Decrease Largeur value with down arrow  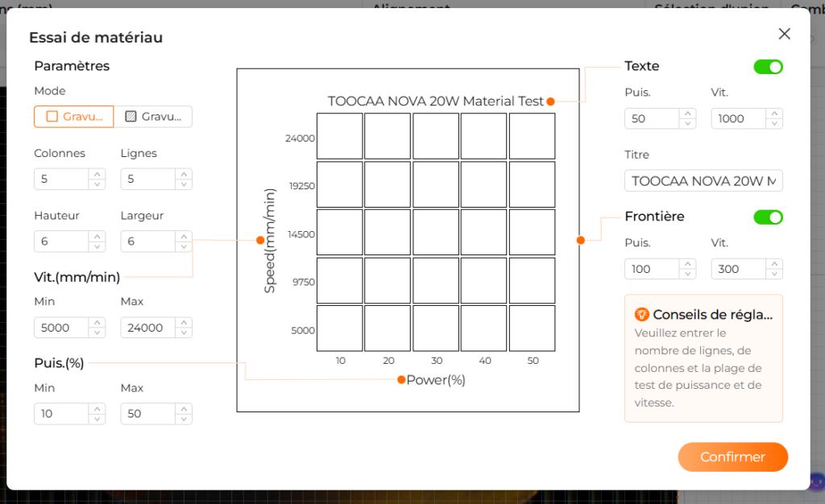pyautogui.click(x=184, y=246)
